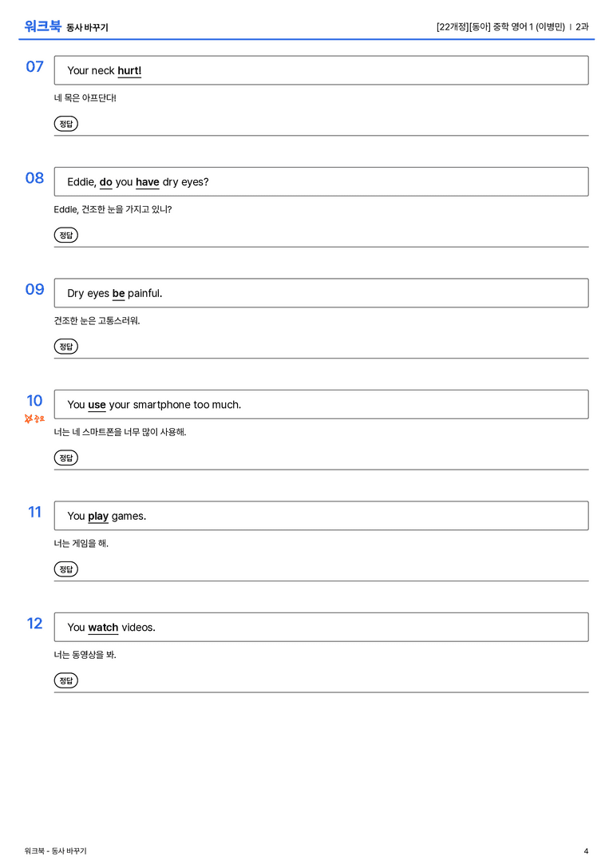The height and width of the screenshot is (868, 613).
Task: Select the underlined word be in question 09
Action: click(x=118, y=293)
